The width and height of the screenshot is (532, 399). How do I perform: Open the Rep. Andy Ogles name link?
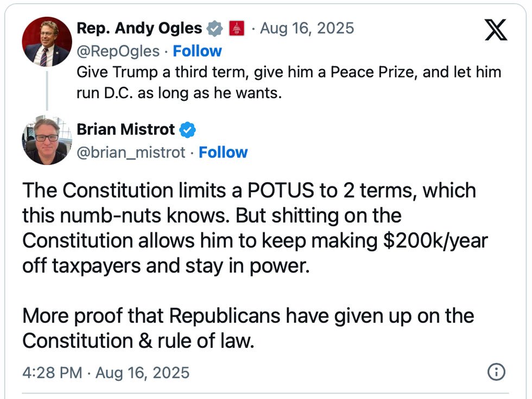point(140,28)
